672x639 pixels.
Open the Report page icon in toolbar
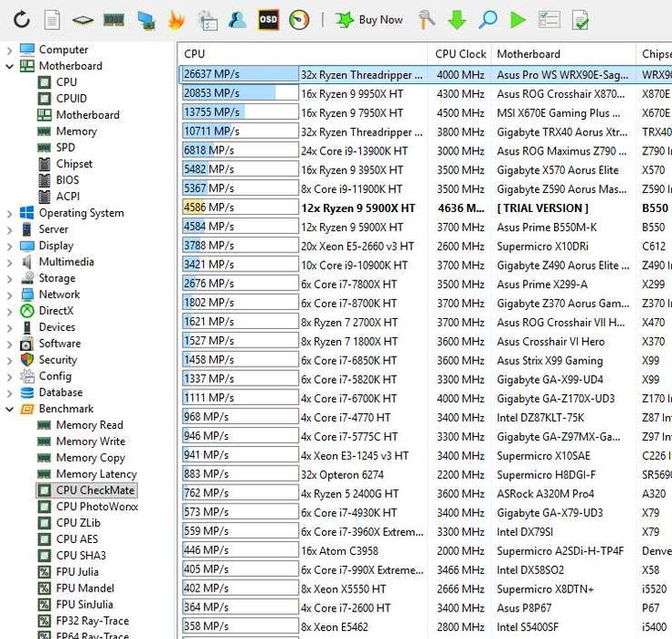click(x=52, y=20)
